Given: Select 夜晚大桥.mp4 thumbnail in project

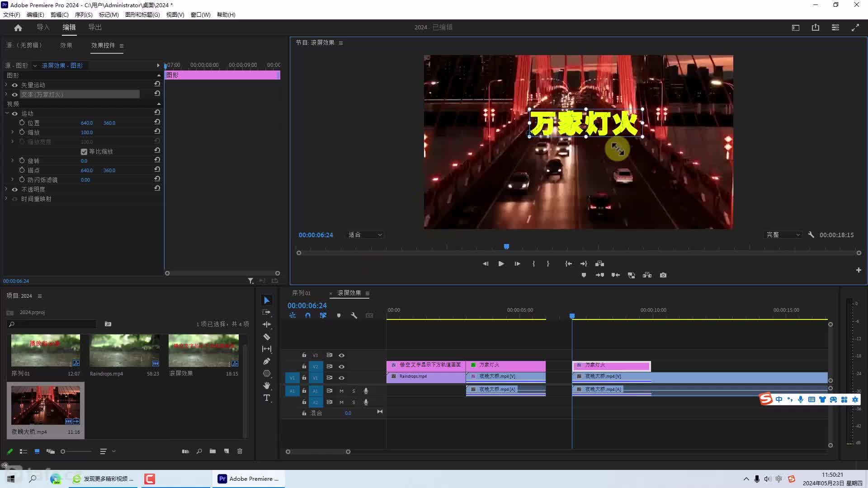Looking at the screenshot, I should click(x=46, y=405).
